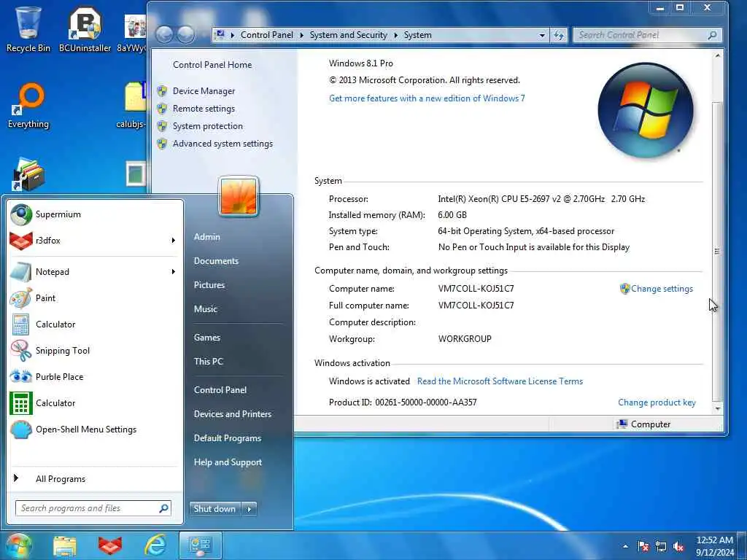Click the scroll up arrow in System window
Screen dimensions: 747x560
pyautogui.click(x=718, y=55)
